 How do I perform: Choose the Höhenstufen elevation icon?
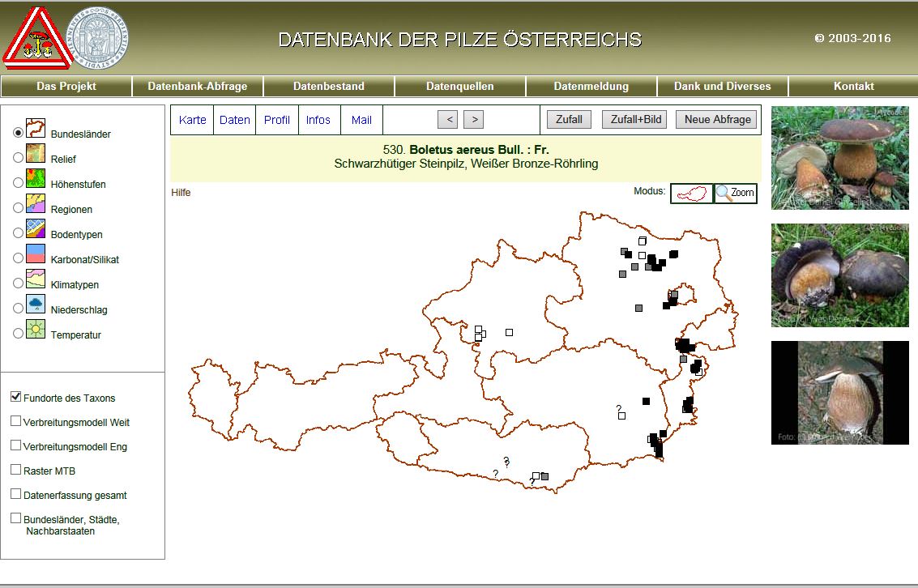click(36, 178)
